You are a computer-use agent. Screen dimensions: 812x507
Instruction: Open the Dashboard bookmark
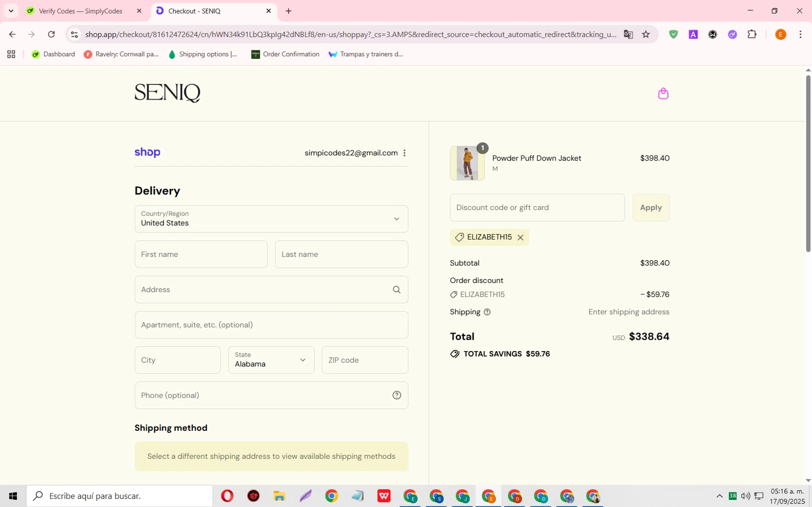[x=53, y=54]
